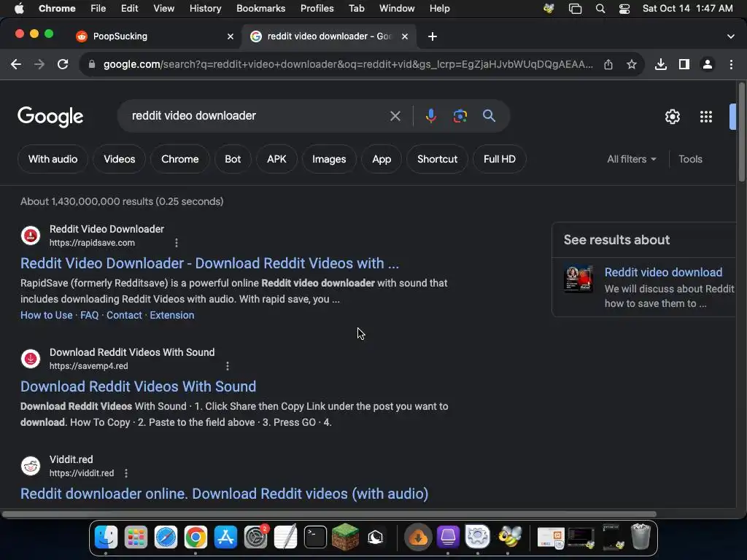
Task: View site info via the lock icon
Action: pos(92,64)
